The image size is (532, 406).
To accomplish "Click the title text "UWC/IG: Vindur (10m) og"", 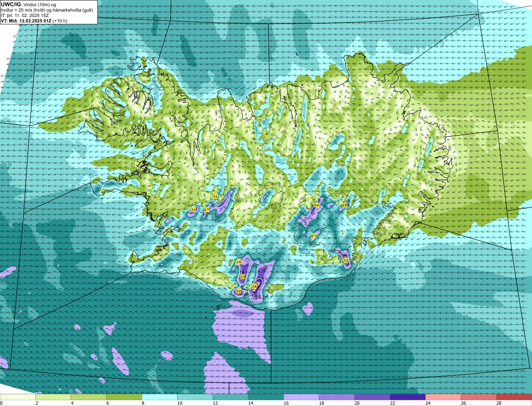I will (29, 4).
